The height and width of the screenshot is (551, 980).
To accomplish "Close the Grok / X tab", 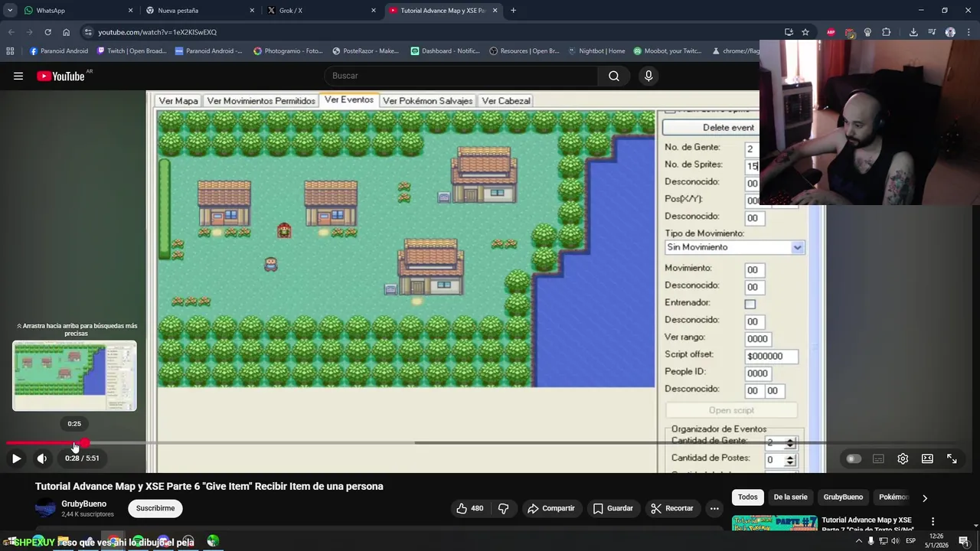I will pos(374,11).
